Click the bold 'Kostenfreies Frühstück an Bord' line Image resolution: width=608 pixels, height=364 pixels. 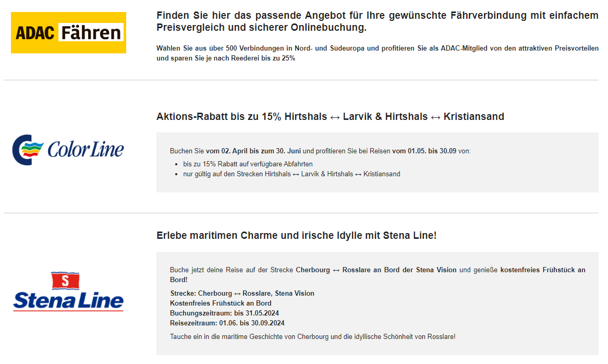(x=221, y=304)
